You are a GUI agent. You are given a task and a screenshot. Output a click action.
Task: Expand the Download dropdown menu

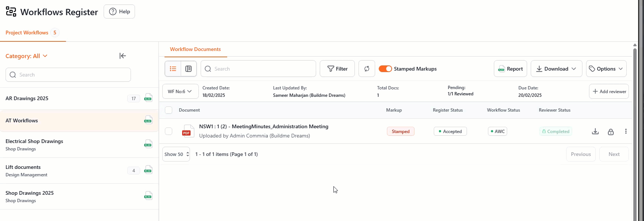coord(556,69)
